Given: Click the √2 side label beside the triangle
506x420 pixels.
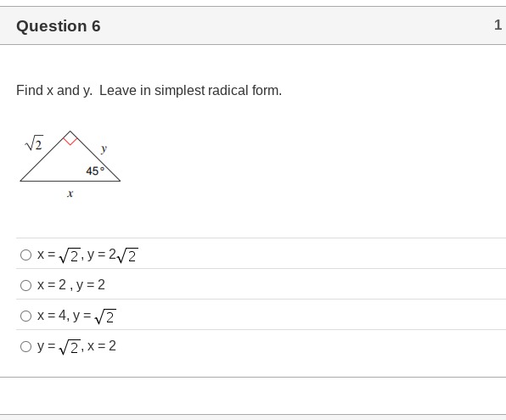Looking at the screenshot, I should pyautogui.click(x=34, y=143).
